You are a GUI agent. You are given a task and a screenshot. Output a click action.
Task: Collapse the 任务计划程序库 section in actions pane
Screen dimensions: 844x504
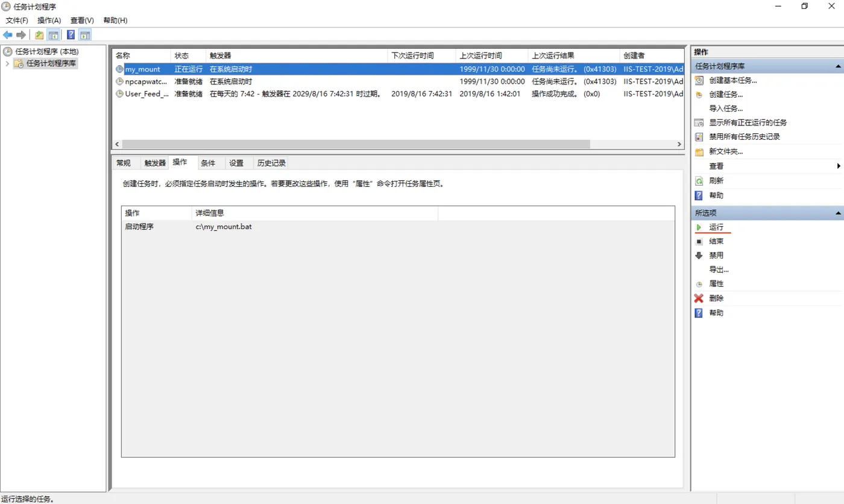837,66
